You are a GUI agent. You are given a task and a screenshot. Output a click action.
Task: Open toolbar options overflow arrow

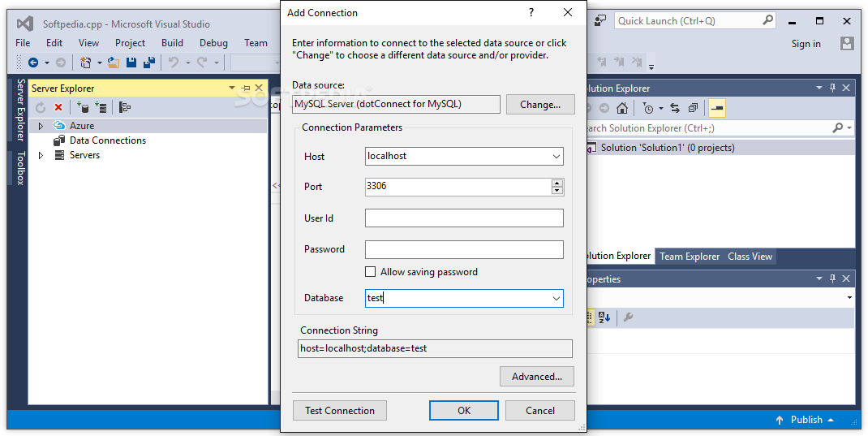(651, 67)
